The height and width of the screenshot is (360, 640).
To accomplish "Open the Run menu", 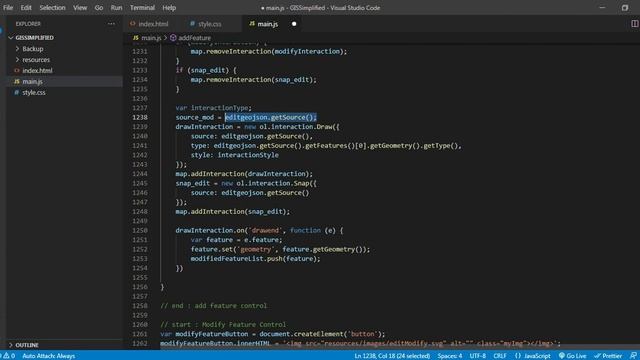I will click(116, 8).
